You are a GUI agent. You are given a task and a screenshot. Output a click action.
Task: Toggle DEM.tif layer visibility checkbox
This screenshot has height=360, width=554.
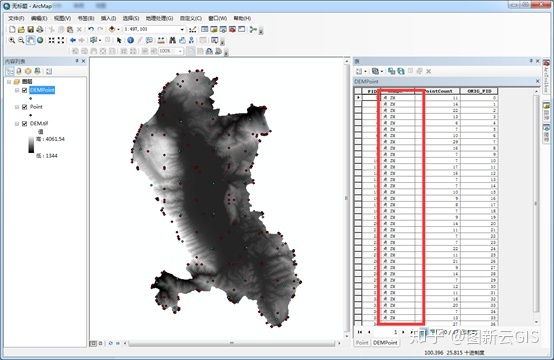click(x=24, y=124)
